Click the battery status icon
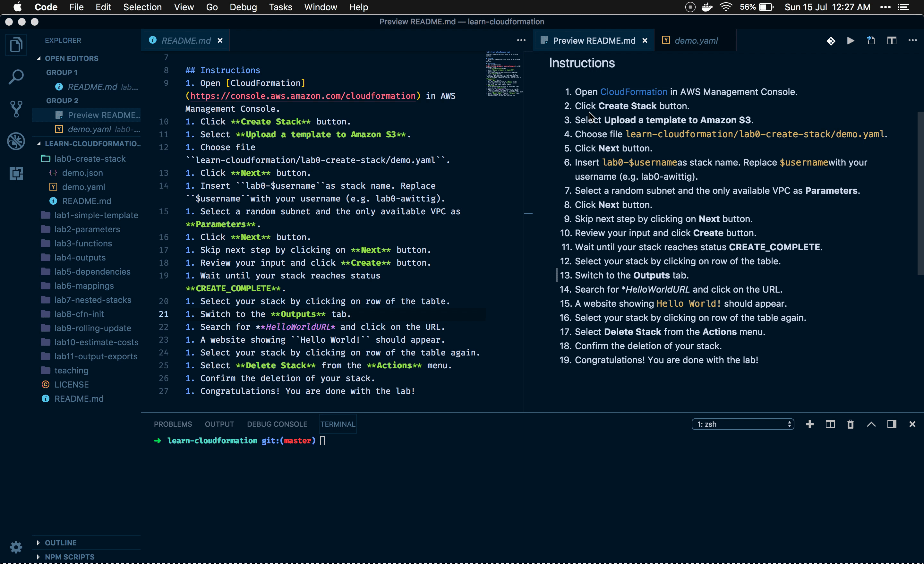 [x=766, y=7]
